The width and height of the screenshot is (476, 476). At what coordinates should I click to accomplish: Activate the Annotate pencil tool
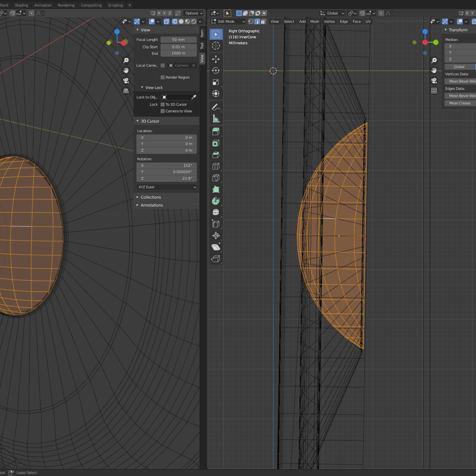(x=216, y=107)
